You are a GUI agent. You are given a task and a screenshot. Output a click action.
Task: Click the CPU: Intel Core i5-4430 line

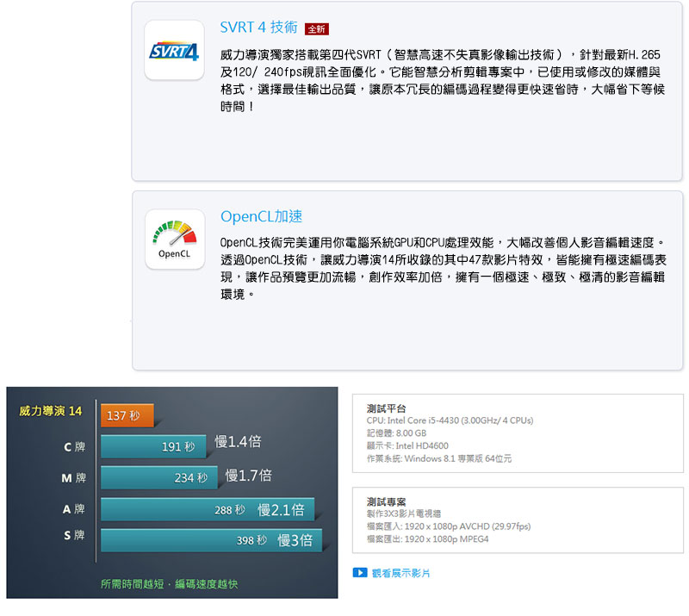[x=450, y=420]
